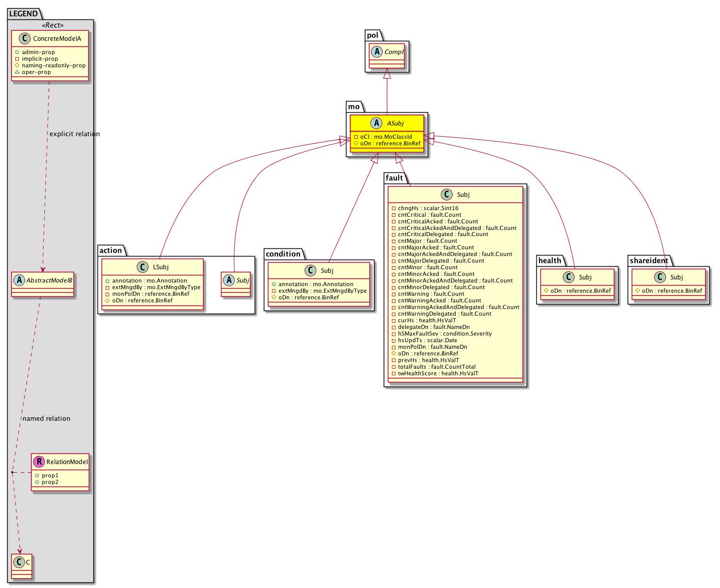Click the C class at legend bottom
This screenshot has width=720, height=588.
(x=19, y=561)
